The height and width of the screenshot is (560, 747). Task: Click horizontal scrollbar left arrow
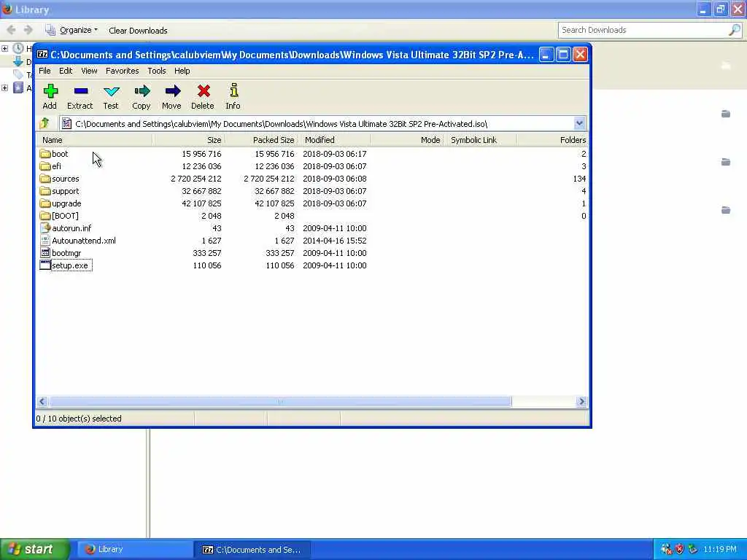42,402
